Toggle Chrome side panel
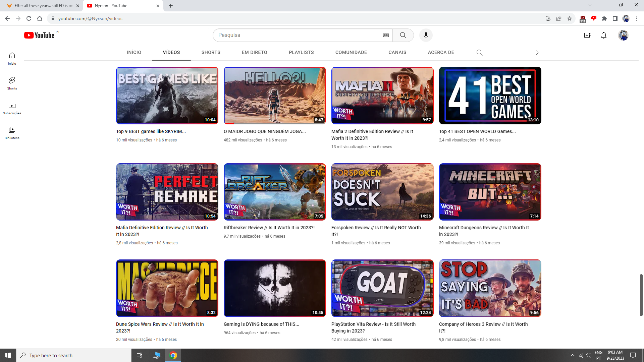 click(615, 18)
